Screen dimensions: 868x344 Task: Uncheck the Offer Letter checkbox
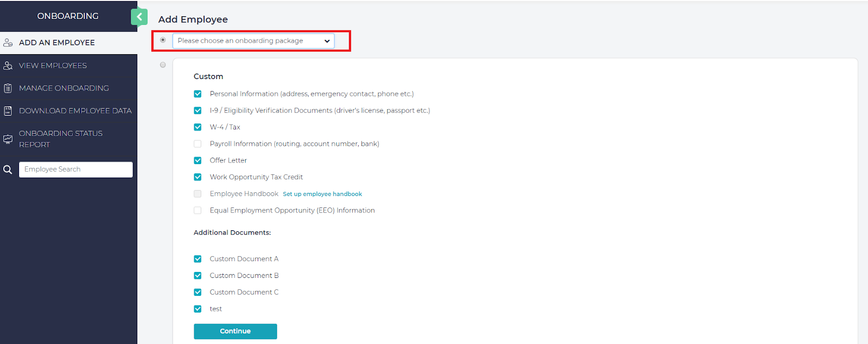coord(197,160)
